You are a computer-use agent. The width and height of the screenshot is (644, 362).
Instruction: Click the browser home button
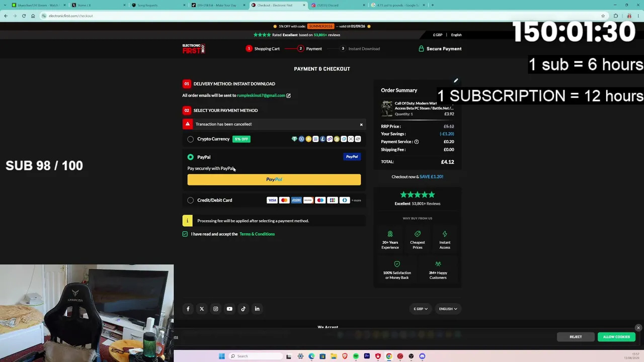(33, 16)
